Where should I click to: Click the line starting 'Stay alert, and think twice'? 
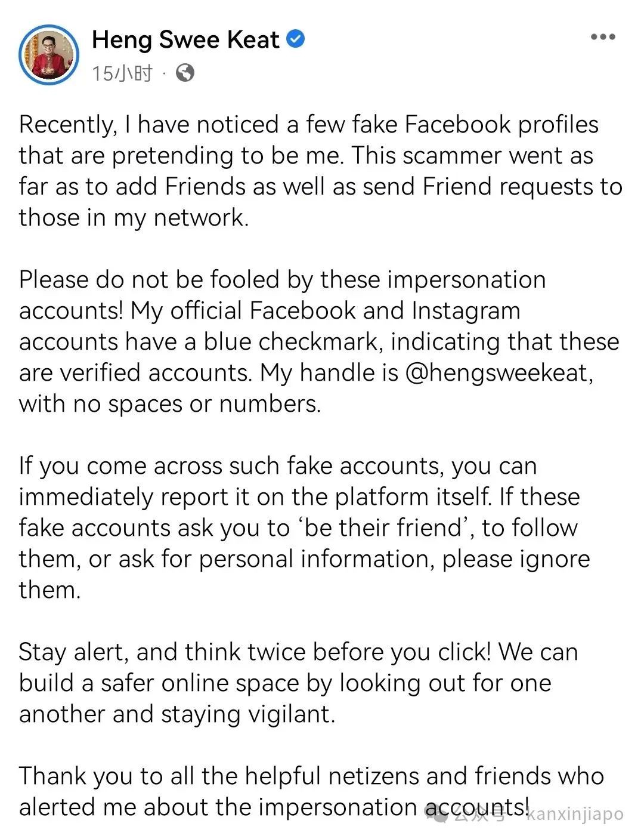(x=298, y=652)
